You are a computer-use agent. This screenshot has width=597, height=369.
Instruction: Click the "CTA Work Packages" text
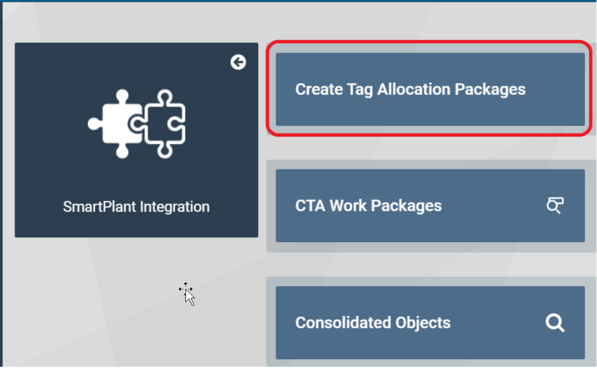tap(369, 206)
